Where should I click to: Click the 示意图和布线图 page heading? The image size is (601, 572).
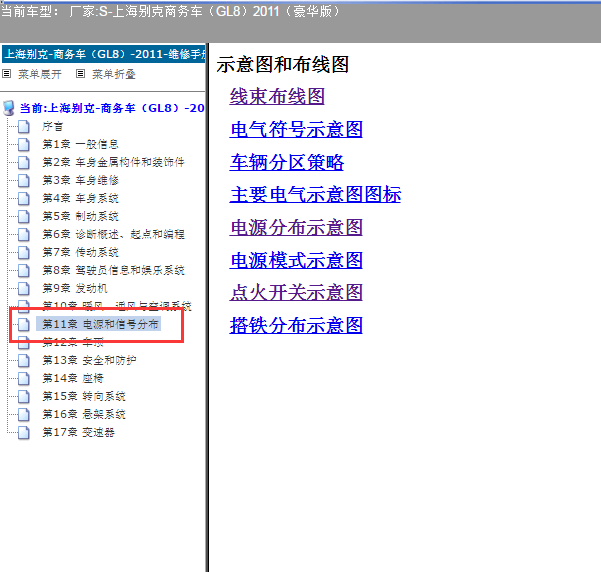(x=282, y=64)
